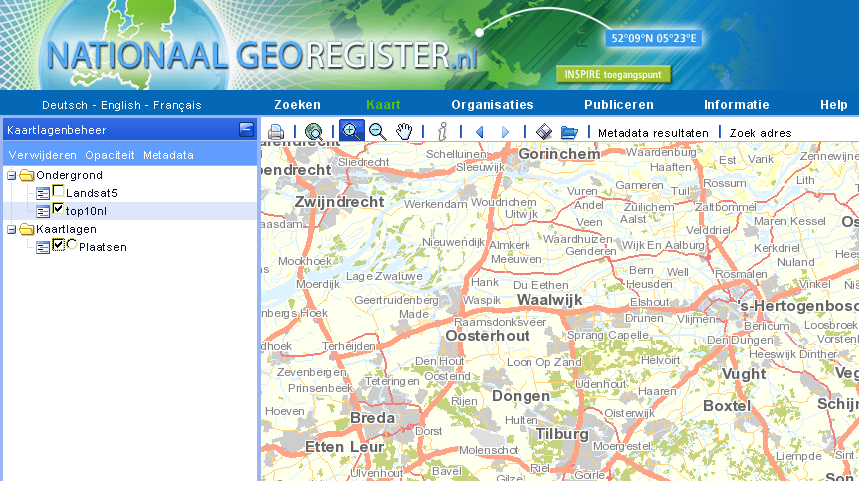Open the Organisaties menu
This screenshot has height=481, width=859.
click(x=493, y=105)
